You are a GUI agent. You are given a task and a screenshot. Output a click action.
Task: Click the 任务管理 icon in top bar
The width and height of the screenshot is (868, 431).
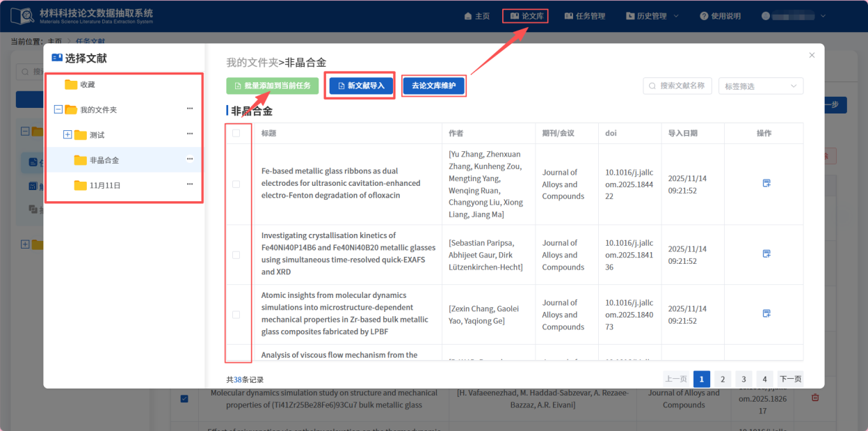(x=569, y=15)
